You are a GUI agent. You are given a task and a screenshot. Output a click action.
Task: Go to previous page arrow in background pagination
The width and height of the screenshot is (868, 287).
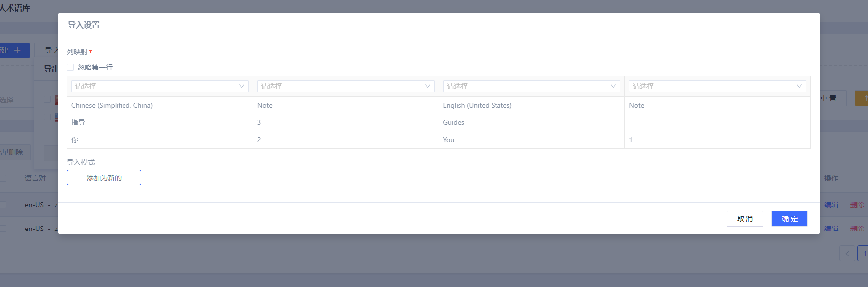point(847,253)
